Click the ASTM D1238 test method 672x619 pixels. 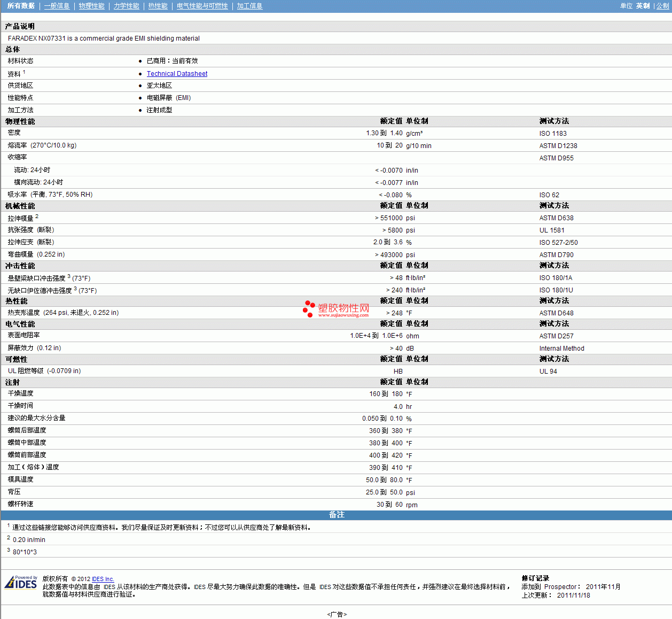pyautogui.click(x=558, y=146)
